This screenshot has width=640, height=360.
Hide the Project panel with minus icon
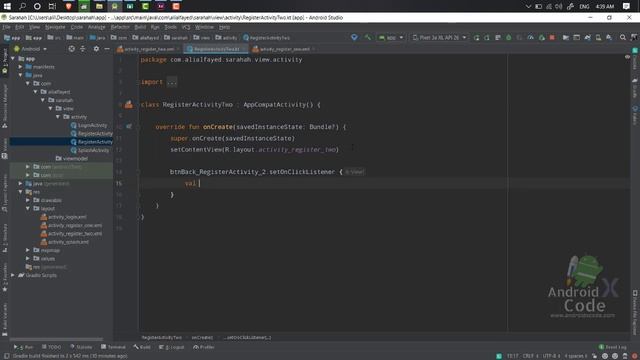107,49
